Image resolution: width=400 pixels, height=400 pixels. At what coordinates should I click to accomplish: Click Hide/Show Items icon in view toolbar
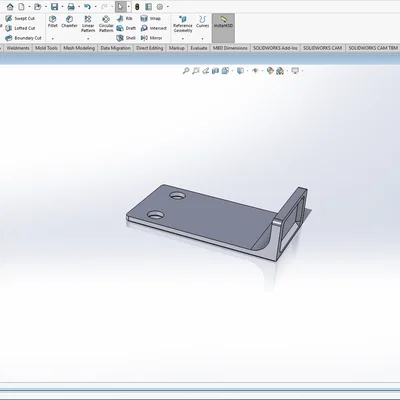click(255, 70)
